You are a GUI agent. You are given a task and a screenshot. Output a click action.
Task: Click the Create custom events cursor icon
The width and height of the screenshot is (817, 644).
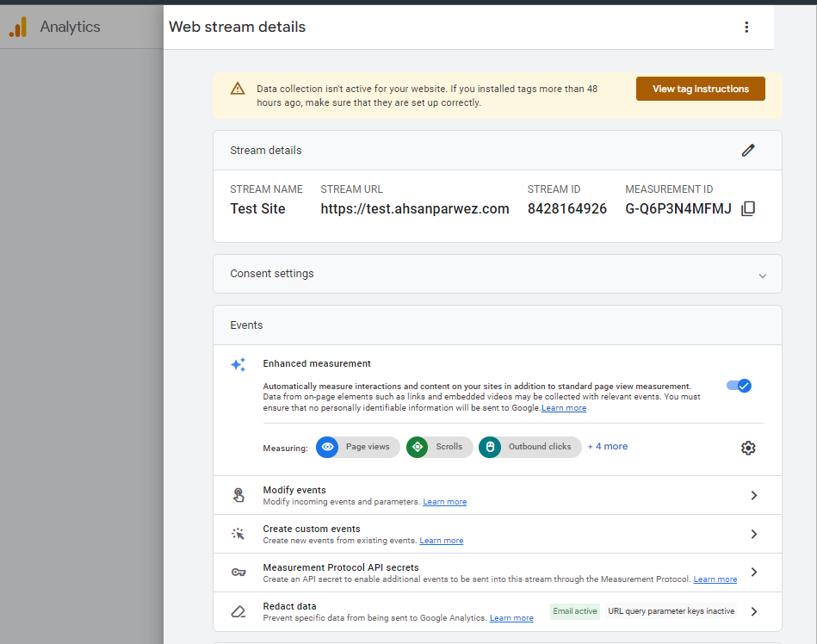pos(238,534)
